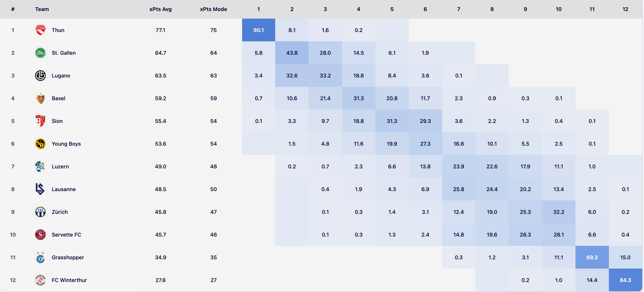Open the Grasshopper team name link
Viewport: 644px width, 292px height.
coord(68,257)
